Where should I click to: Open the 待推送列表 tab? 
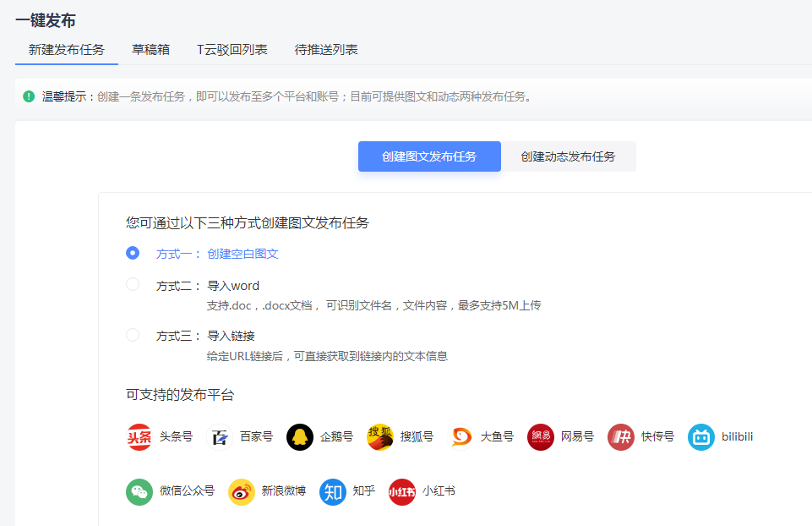pos(326,50)
